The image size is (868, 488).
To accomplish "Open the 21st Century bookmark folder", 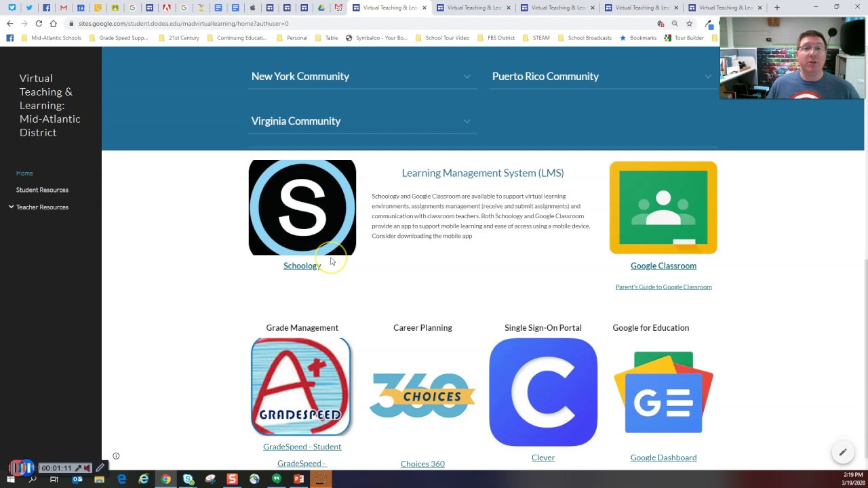I will [179, 38].
